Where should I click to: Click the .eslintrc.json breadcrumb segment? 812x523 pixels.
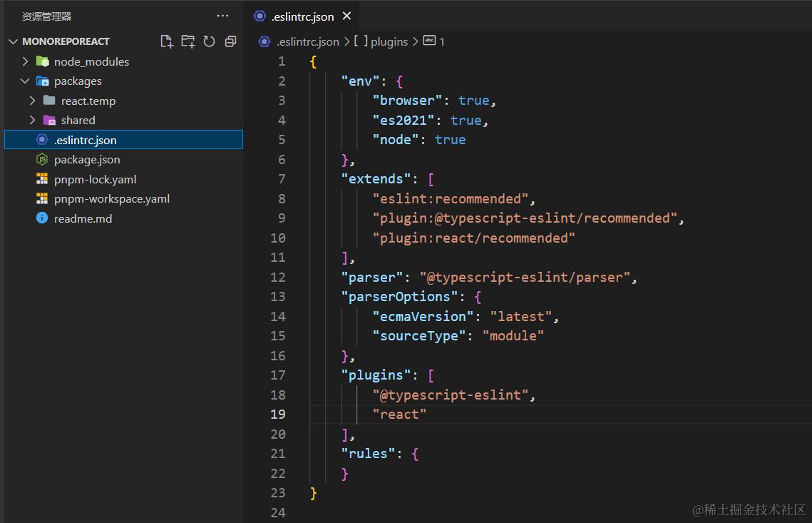pyautogui.click(x=307, y=41)
